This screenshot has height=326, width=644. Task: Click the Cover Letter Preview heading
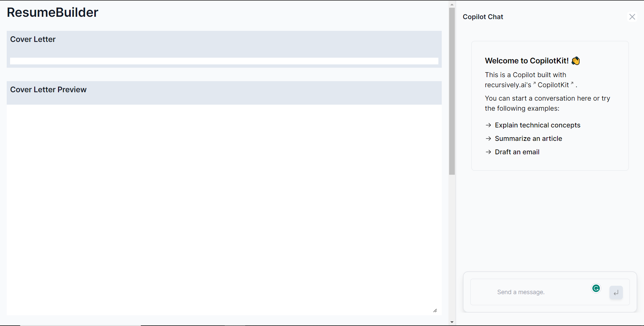pos(48,90)
